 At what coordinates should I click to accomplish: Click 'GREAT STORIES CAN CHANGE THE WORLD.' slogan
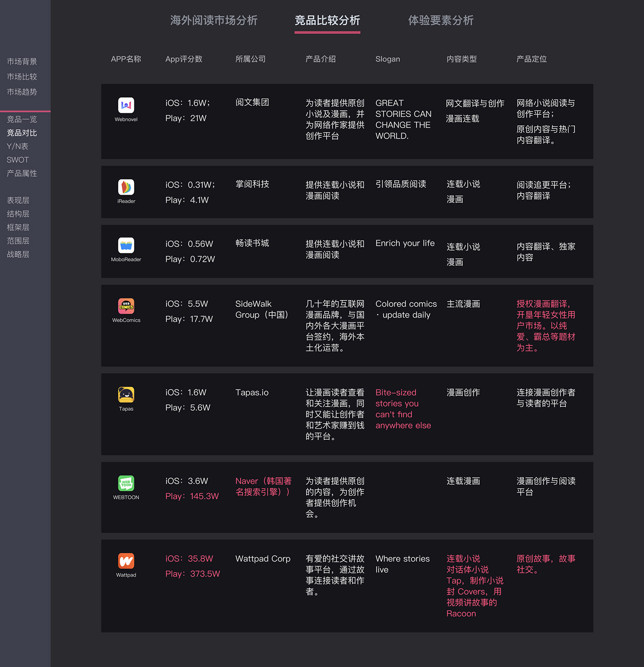pyautogui.click(x=403, y=119)
